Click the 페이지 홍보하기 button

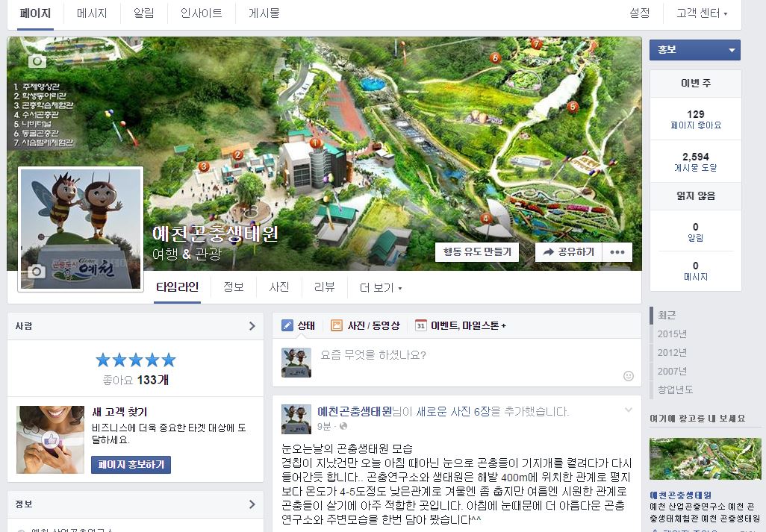[131, 465]
